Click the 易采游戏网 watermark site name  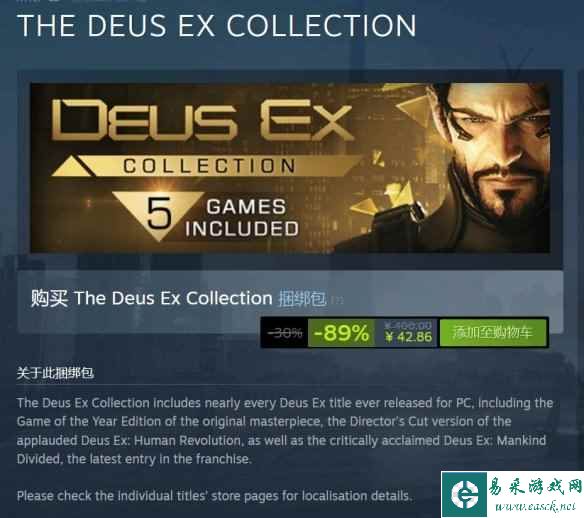point(534,487)
